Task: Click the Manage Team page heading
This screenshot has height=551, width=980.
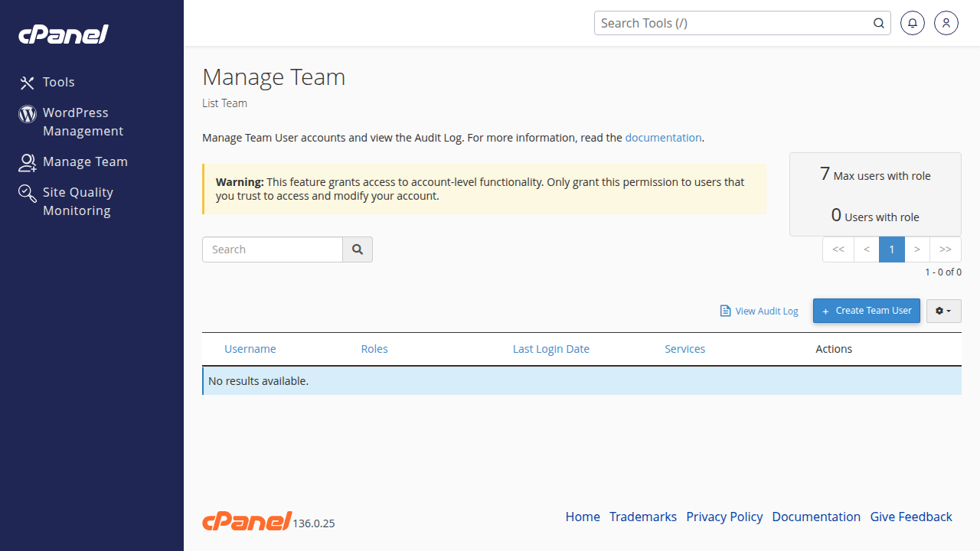Action: (274, 77)
